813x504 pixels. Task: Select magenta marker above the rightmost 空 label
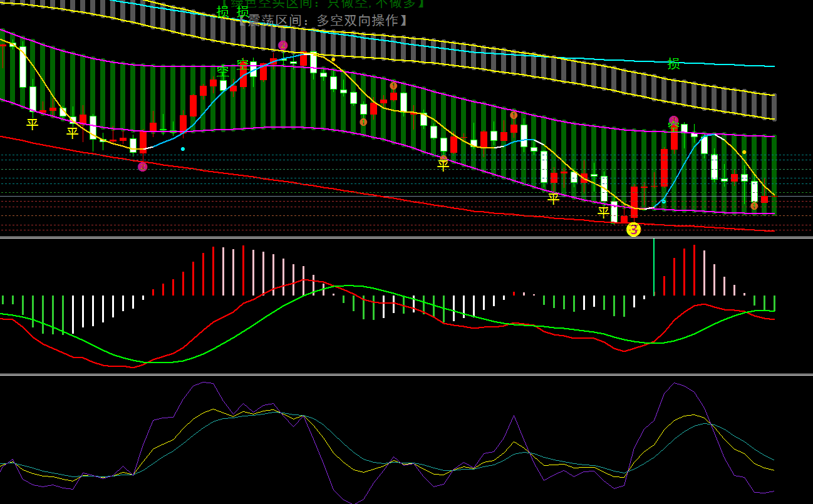673,120
